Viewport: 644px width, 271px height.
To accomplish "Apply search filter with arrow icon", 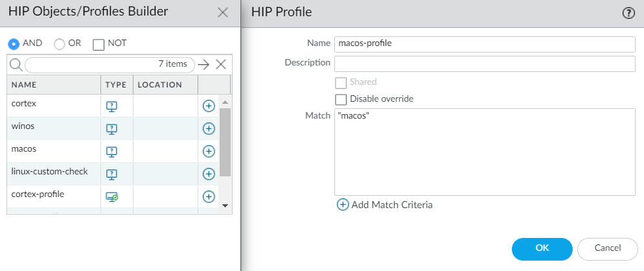I will (x=204, y=64).
